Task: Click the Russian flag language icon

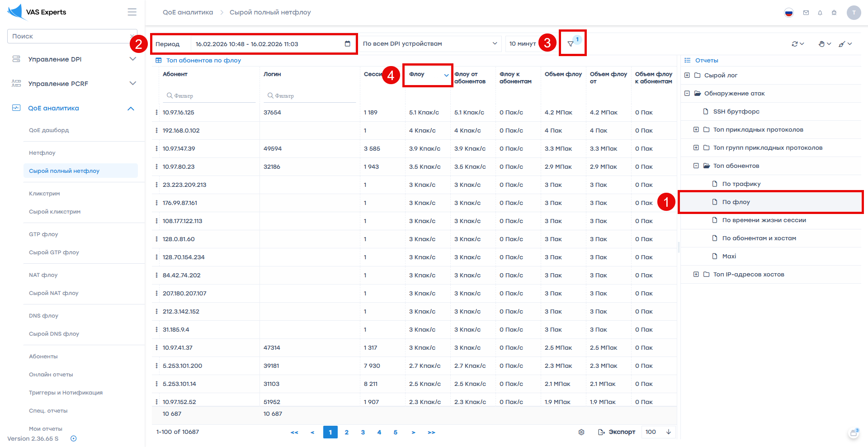Action: pos(788,13)
